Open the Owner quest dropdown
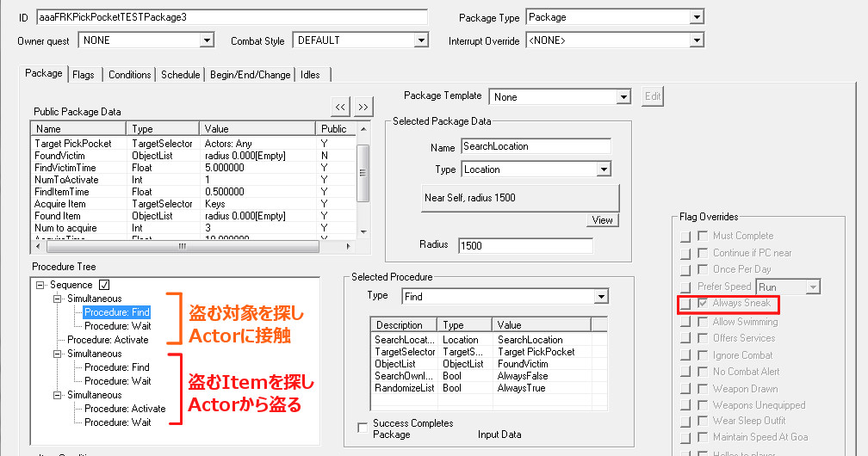The width and height of the screenshot is (868, 456). (x=207, y=40)
